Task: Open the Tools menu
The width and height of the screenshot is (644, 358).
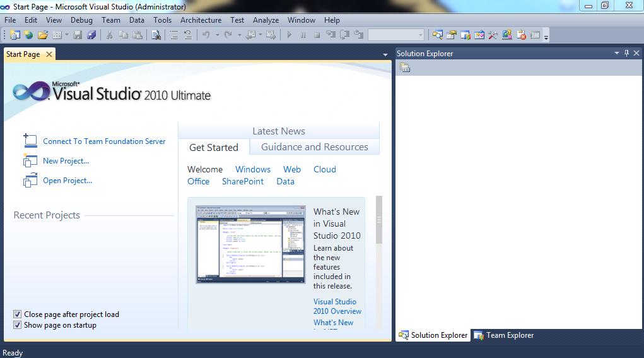Action: 162,20
